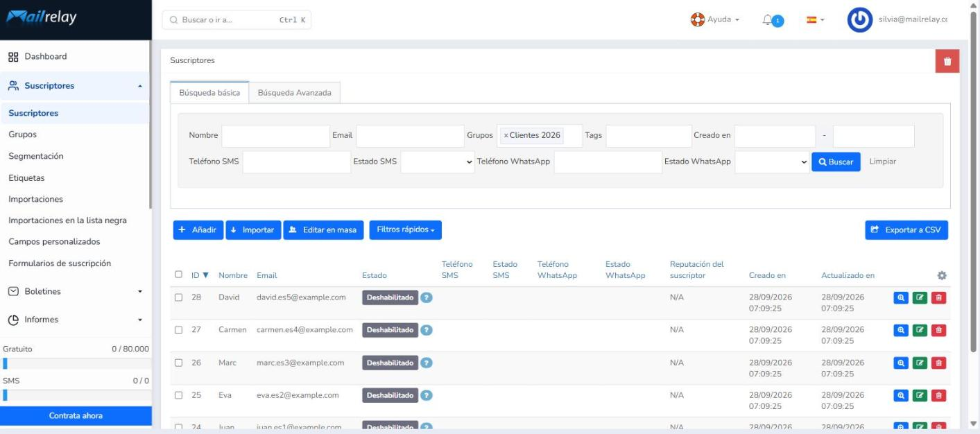
Task: Click the red trash icon in Suscriptores header
Action: pyautogui.click(x=947, y=61)
